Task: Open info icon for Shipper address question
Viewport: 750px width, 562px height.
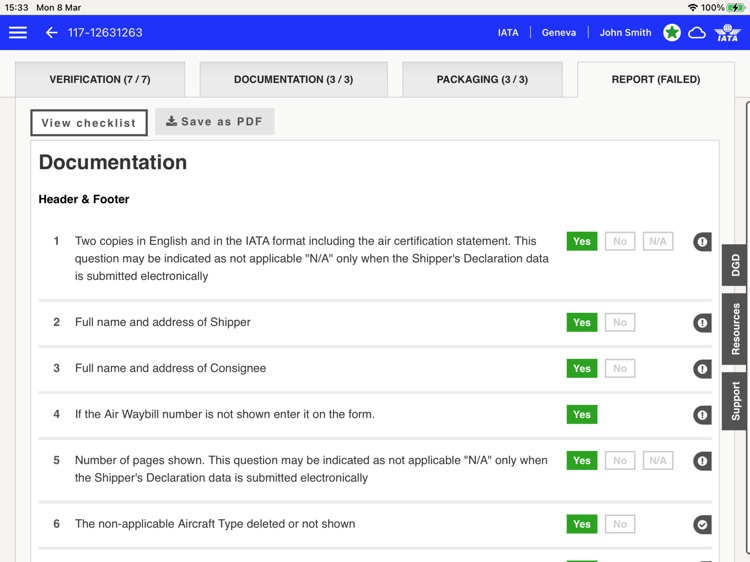Action: point(702,323)
